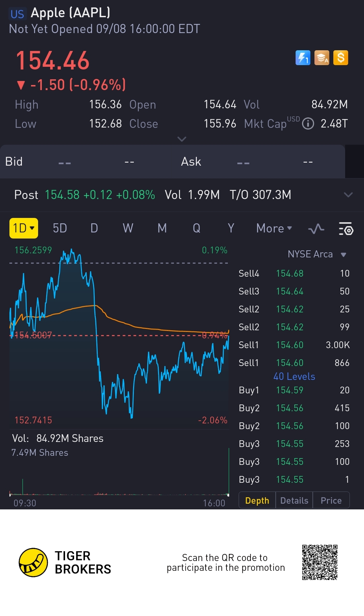Tap the Apple (AAPL) title
364x616 pixels.
tap(70, 13)
